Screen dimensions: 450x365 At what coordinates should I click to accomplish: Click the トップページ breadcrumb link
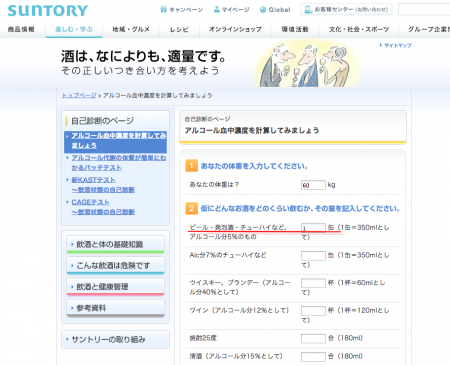(79, 95)
